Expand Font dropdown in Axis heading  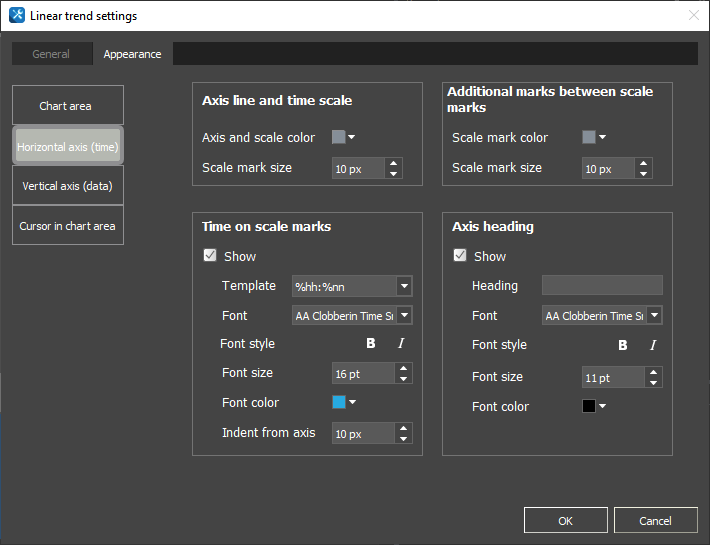(x=653, y=316)
